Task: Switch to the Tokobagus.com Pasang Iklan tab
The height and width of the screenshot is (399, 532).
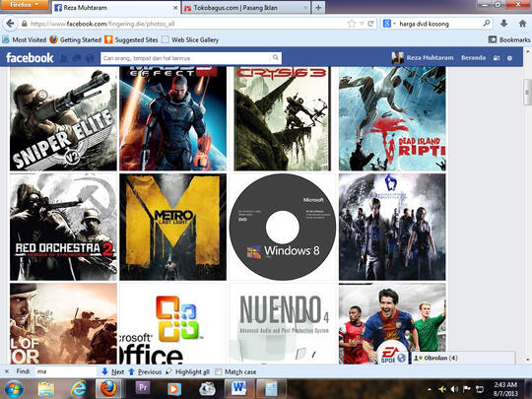Action: coord(246,8)
